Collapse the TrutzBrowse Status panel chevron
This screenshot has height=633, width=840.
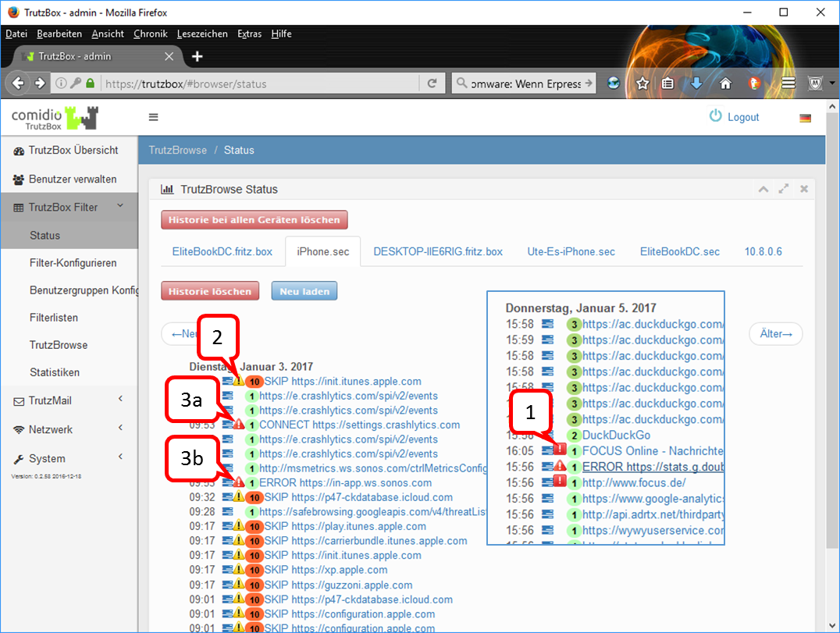coord(763,189)
